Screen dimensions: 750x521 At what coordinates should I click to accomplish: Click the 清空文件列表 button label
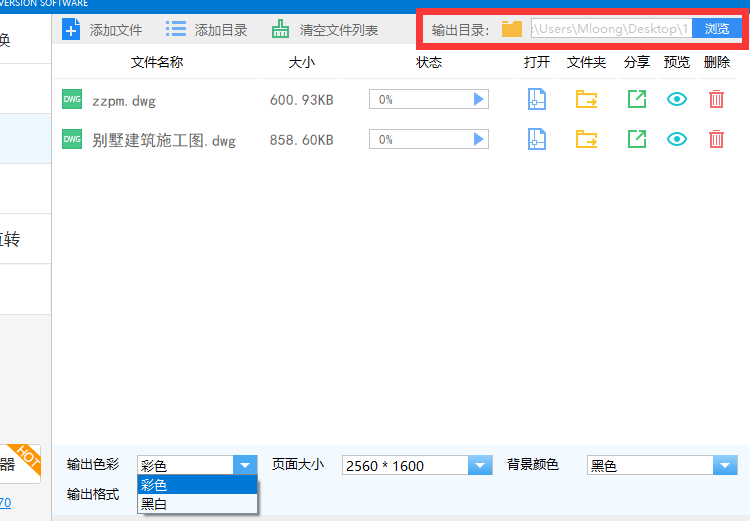[x=339, y=30]
